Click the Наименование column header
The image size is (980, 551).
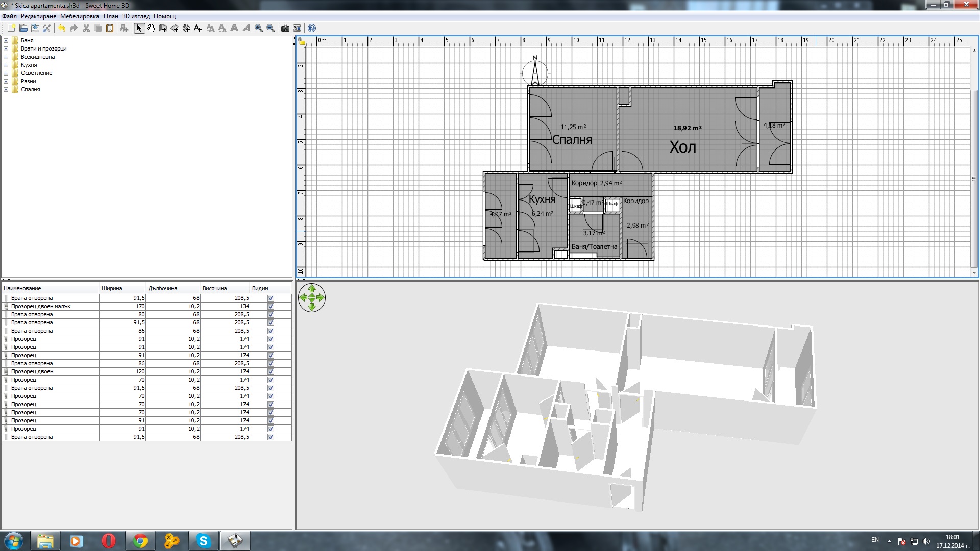(x=22, y=288)
